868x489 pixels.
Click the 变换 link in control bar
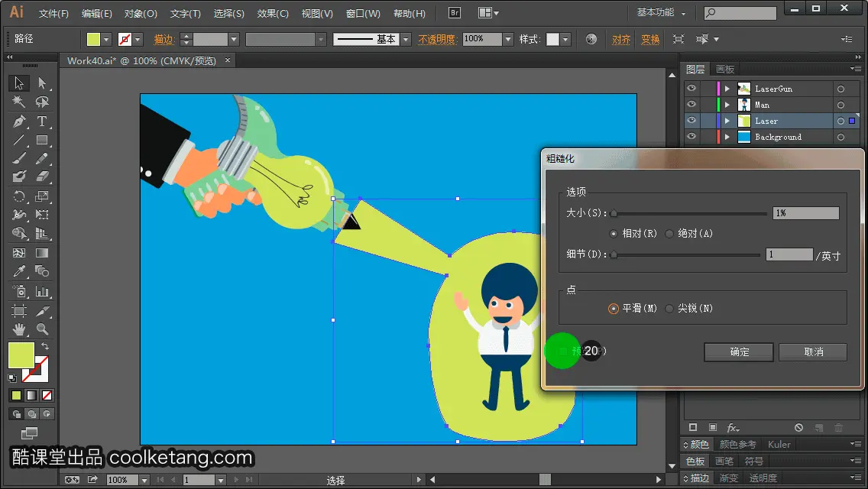tap(650, 39)
